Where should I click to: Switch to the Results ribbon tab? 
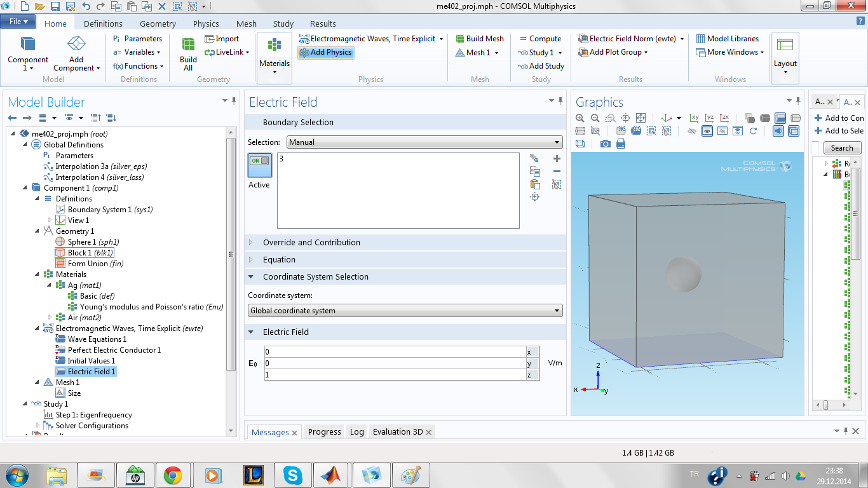(323, 24)
